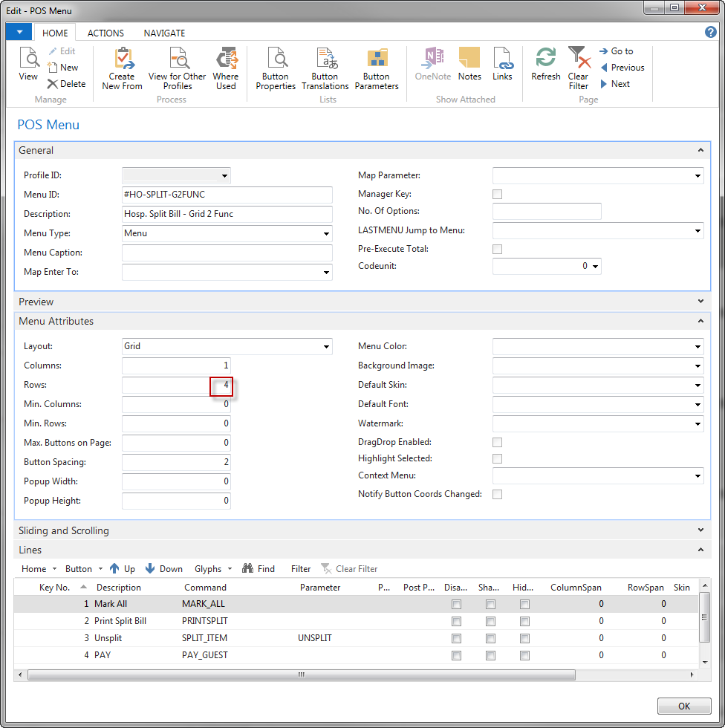Screen dimensions: 725x728
Task: Expand the Preview section
Action: coord(700,302)
